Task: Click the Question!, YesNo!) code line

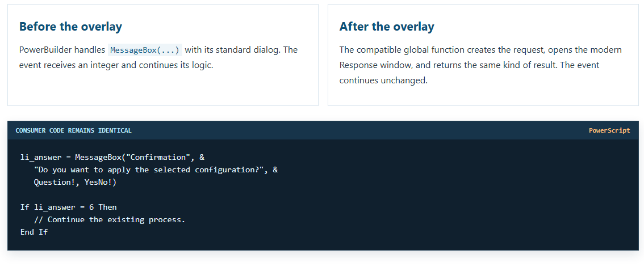Action: [x=75, y=183]
